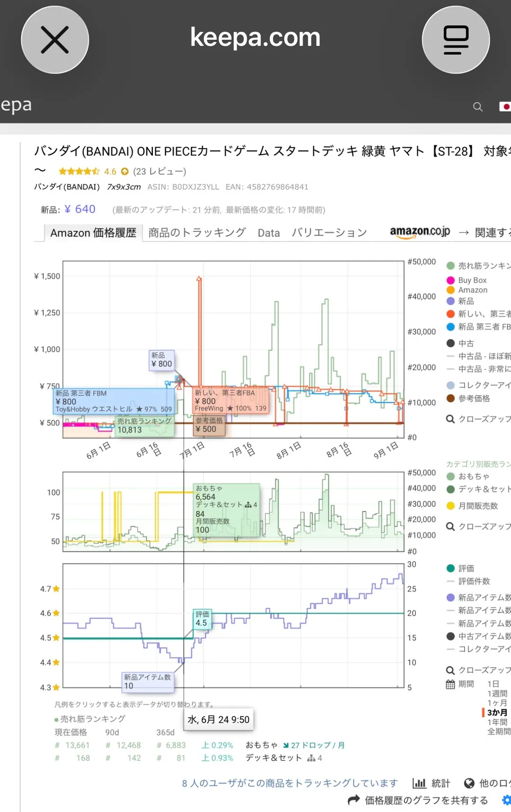
Task: Select the 3か月 time range
Action: [497, 713]
